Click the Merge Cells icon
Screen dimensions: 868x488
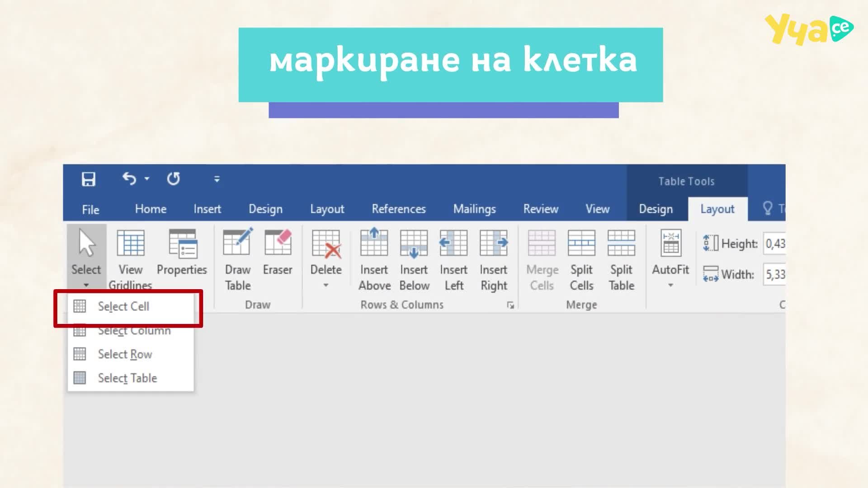click(x=542, y=243)
